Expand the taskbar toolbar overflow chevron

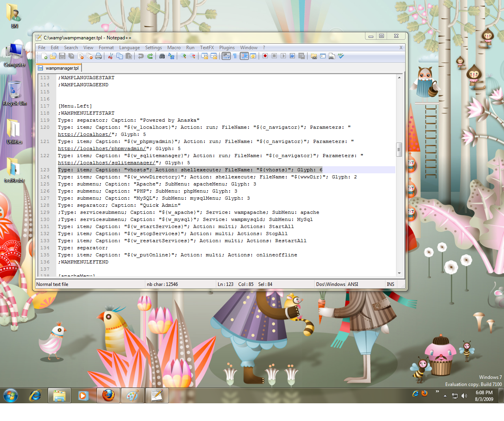pyautogui.click(x=437, y=391)
